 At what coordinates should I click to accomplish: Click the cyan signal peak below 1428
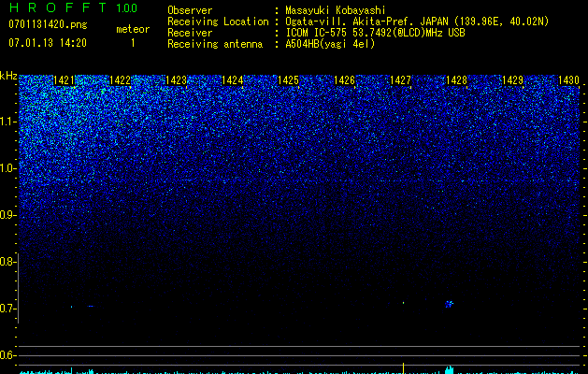point(449,370)
